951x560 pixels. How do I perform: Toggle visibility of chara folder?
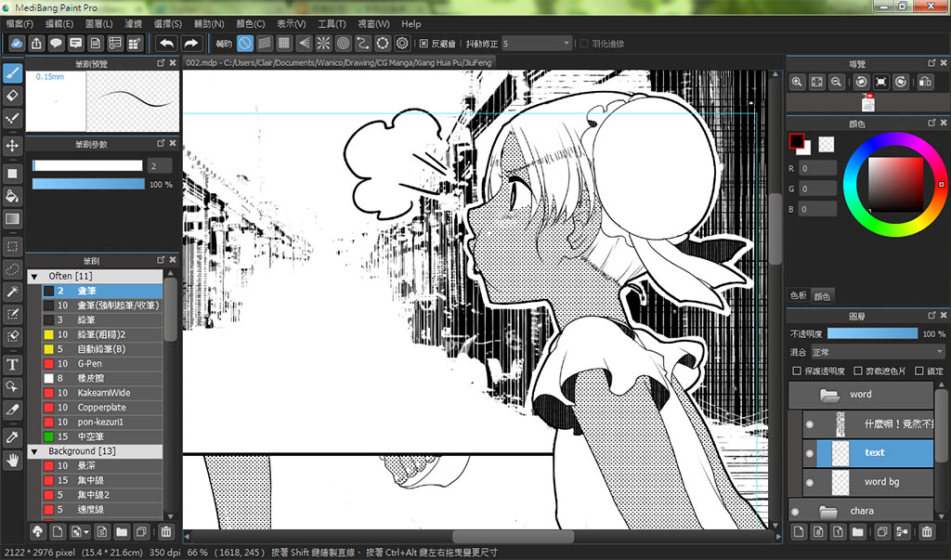click(795, 512)
